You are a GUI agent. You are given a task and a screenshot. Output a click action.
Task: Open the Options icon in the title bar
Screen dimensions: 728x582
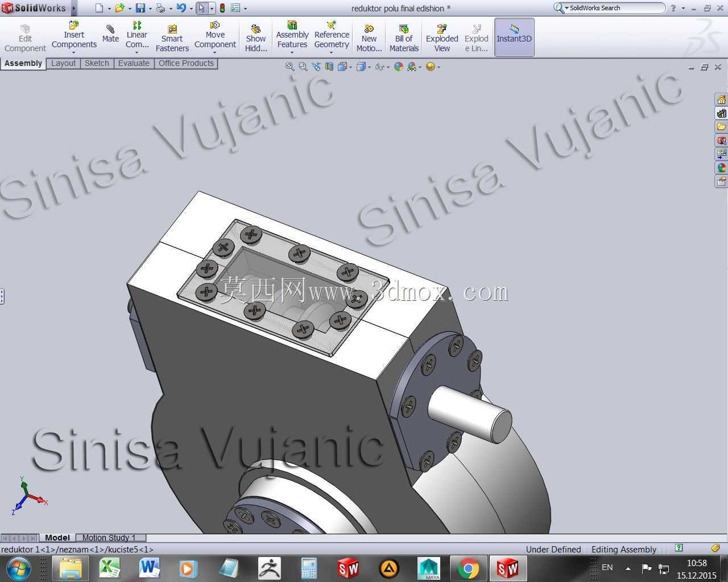click(x=235, y=8)
